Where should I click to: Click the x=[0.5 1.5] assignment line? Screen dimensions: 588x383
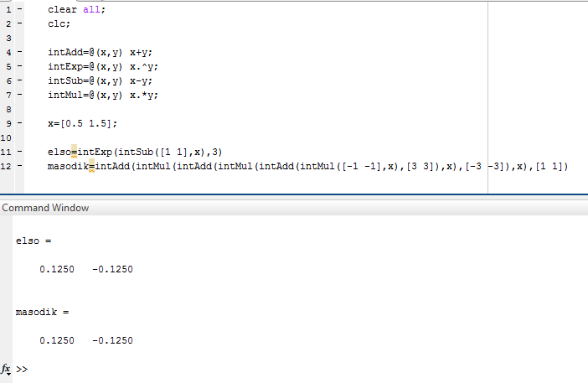[x=82, y=124]
